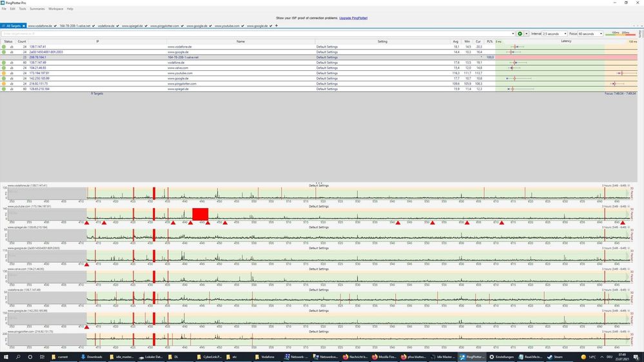644x362 pixels.
Task: Toggle the checkmark on the www.spiegel.de tab
Action: (x=146, y=26)
